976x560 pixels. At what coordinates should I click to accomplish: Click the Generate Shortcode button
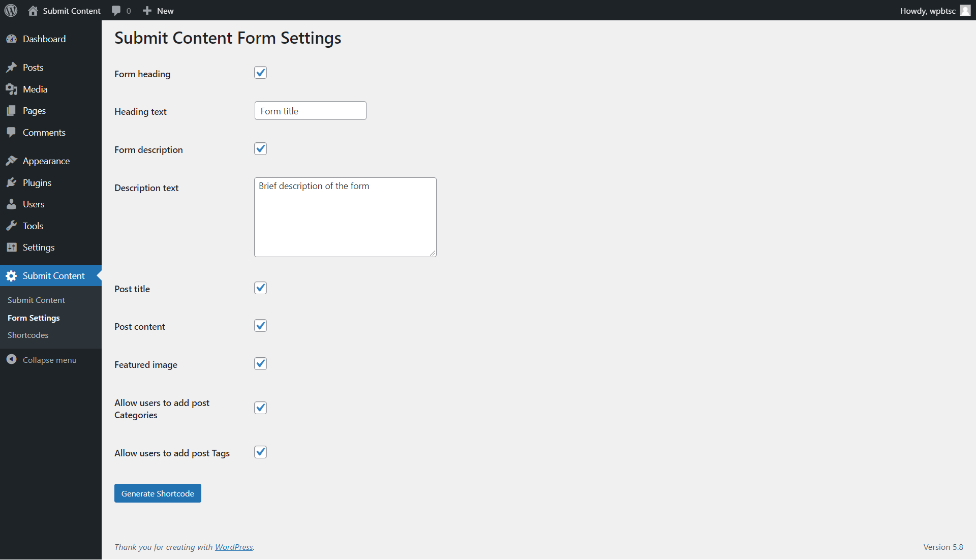(x=158, y=493)
